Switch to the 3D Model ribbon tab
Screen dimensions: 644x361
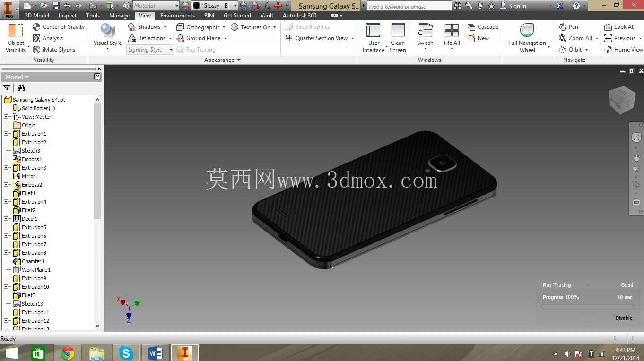coord(37,16)
